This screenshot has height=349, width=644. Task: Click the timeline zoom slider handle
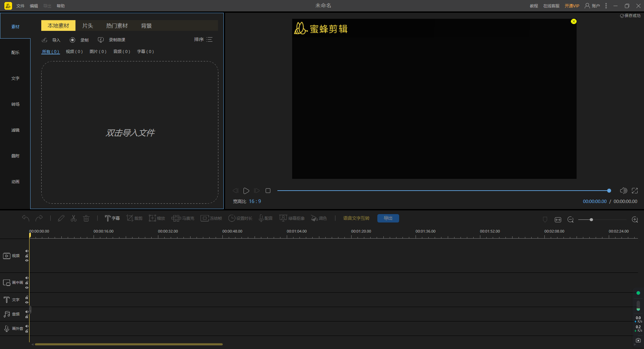(x=591, y=219)
